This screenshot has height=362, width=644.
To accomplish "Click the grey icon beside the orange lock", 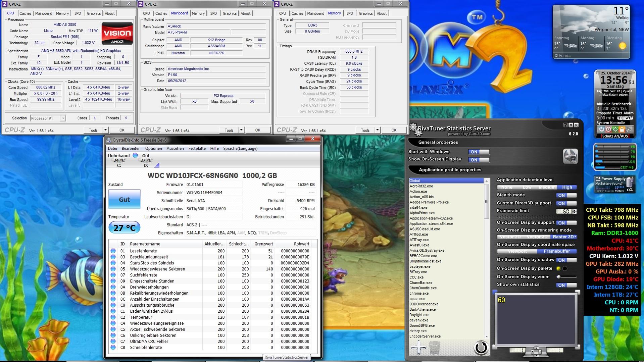I will coord(629,129).
